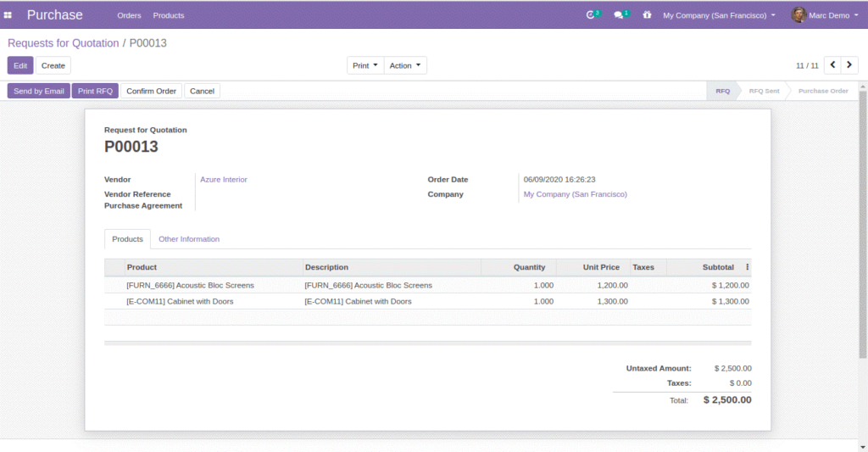Click the Confirm Order button
Viewport: 868px width, 452px height.
tap(151, 91)
